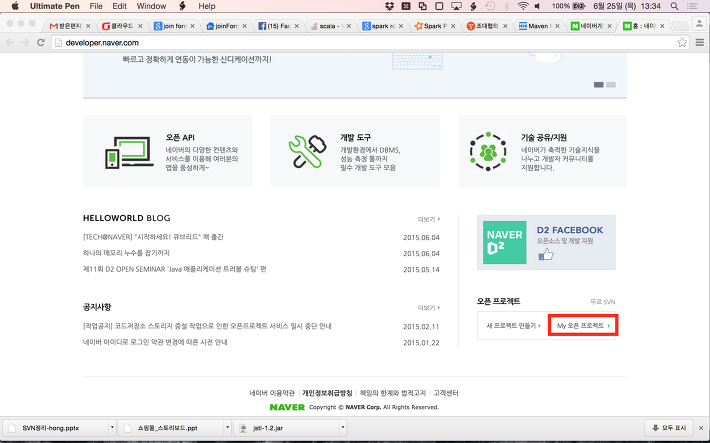
Task: Switch to the scala tab
Action: pos(330,26)
